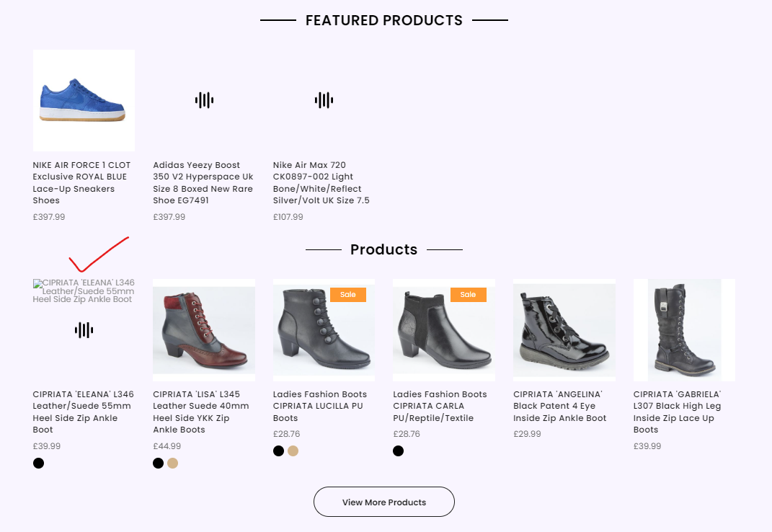Go to Nike Air Max 720 product title
772x532 pixels.
[x=321, y=182]
